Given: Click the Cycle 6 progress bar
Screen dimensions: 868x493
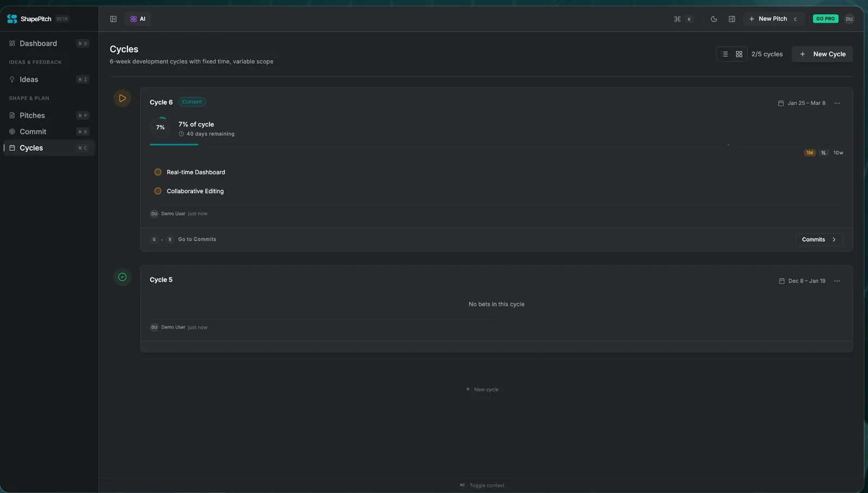Looking at the screenshot, I should coord(496,144).
